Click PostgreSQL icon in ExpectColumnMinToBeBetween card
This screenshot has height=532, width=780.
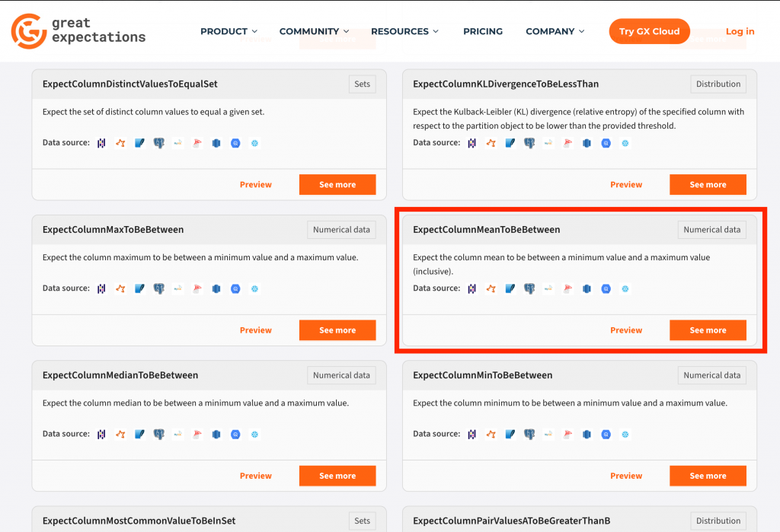(x=529, y=434)
